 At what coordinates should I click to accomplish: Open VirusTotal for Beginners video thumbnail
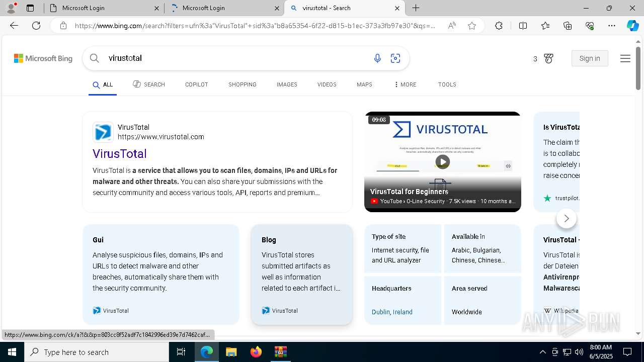click(443, 162)
